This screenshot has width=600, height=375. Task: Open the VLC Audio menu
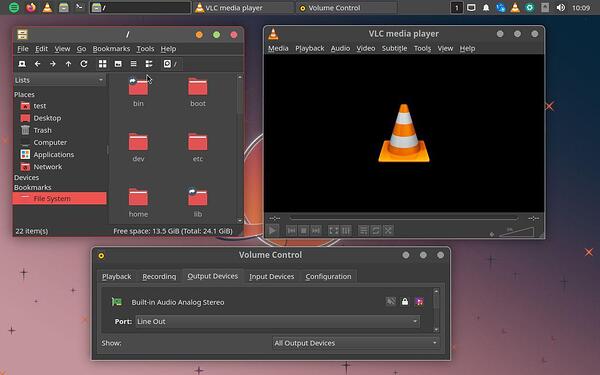pyautogui.click(x=340, y=49)
